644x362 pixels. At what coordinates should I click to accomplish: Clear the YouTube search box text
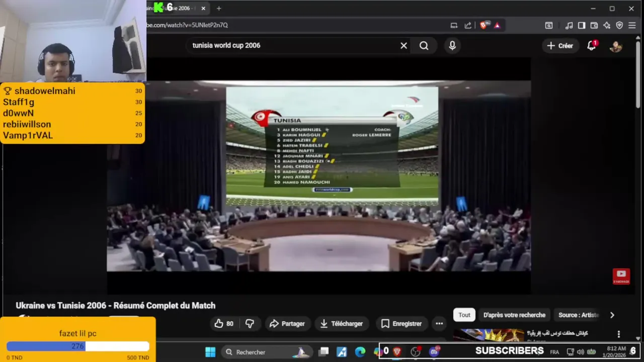click(404, 45)
